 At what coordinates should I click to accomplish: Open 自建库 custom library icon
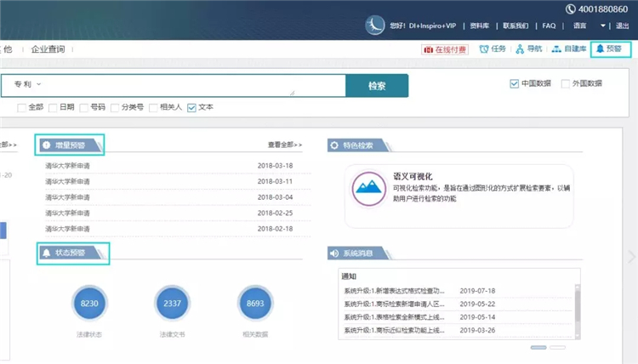(556, 49)
